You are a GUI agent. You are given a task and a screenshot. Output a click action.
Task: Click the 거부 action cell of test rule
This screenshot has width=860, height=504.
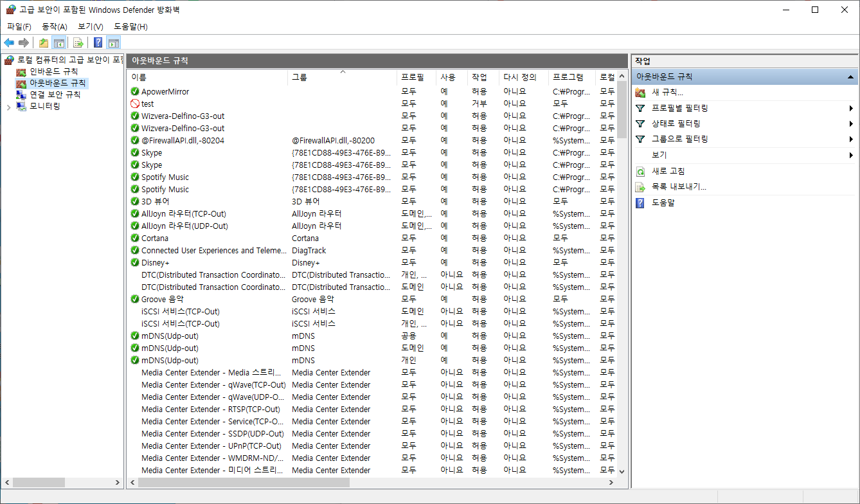click(479, 104)
